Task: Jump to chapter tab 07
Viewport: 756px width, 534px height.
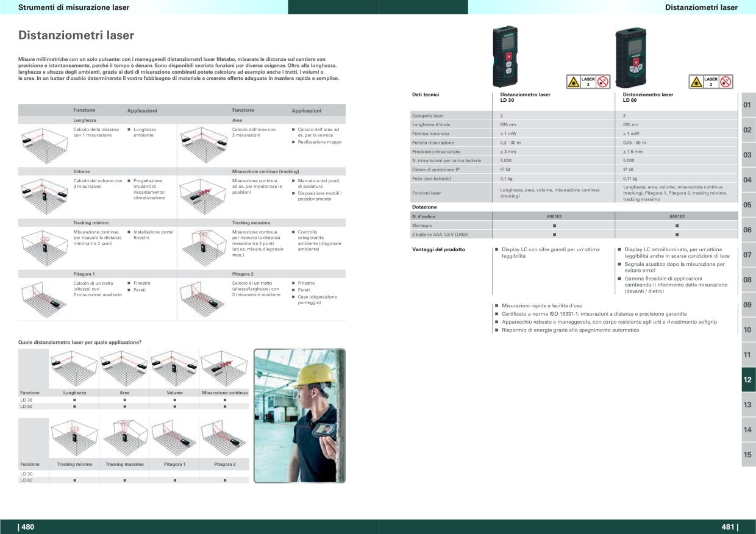Action: pyautogui.click(x=748, y=255)
